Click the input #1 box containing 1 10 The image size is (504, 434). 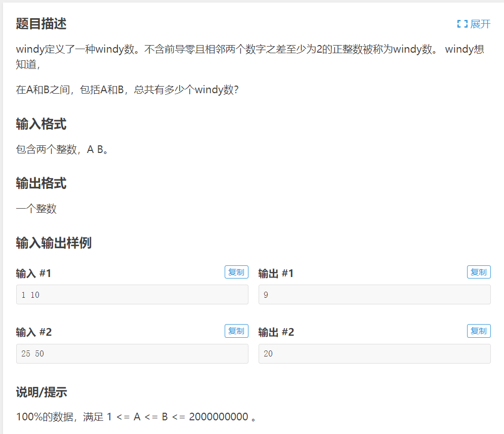132,295
